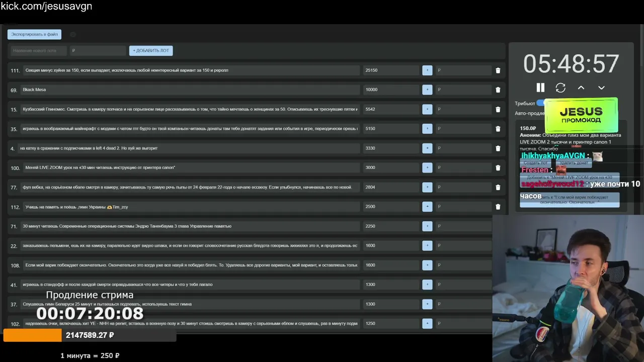Delete lot 100 LIVE ZOOM урок

click(x=498, y=167)
